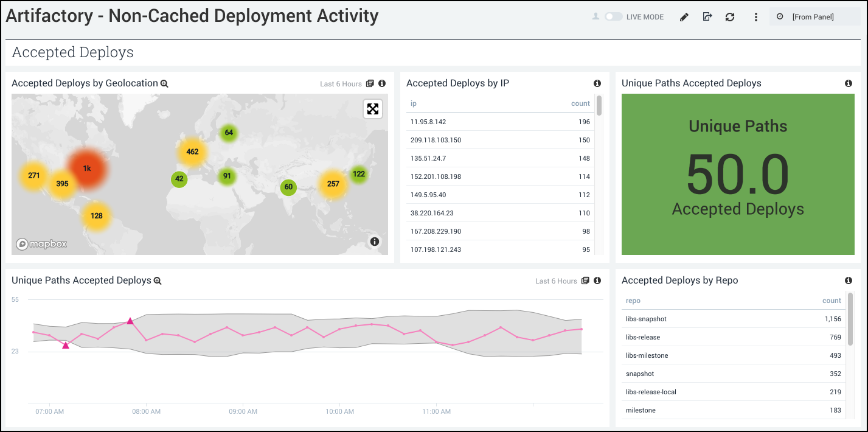Click info icon on Accepted Deploys by IP
The height and width of the screenshot is (432, 868).
click(597, 83)
